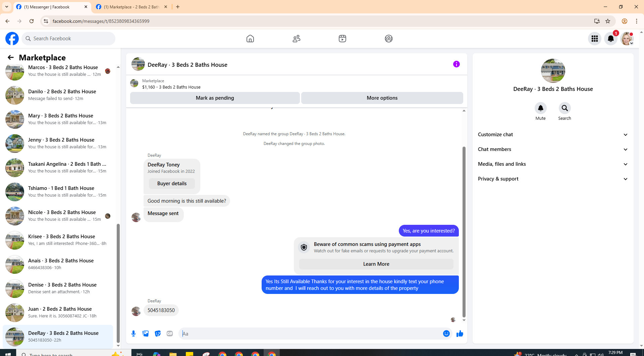Viewport: 644px width, 356px height.
Task: Search in conversation magnifier icon
Action: coord(565,108)
